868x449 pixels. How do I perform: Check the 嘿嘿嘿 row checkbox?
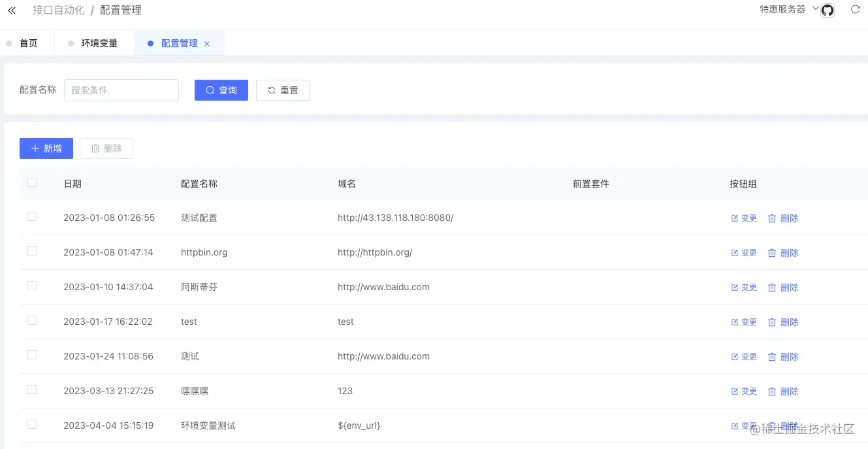point(32,390)
